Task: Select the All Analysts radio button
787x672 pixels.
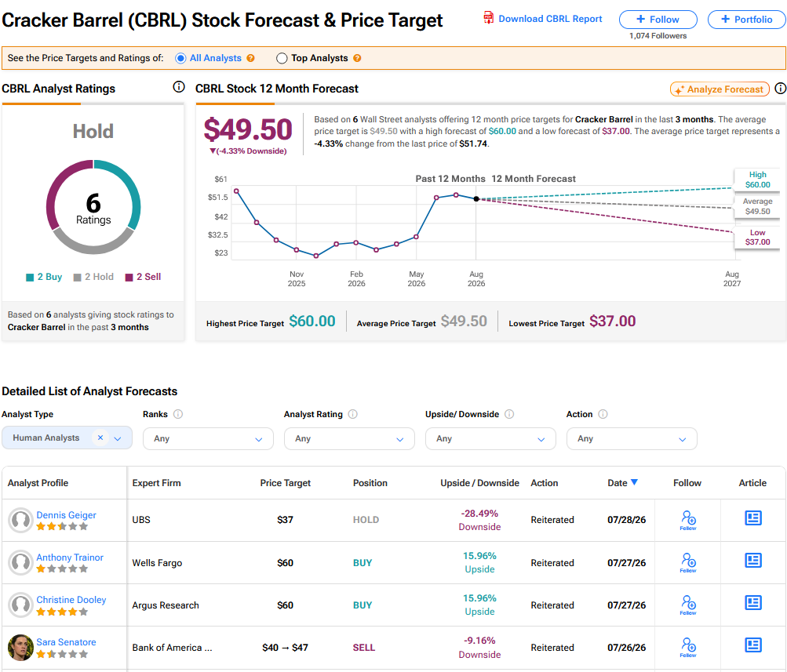Action: (180, 58)
